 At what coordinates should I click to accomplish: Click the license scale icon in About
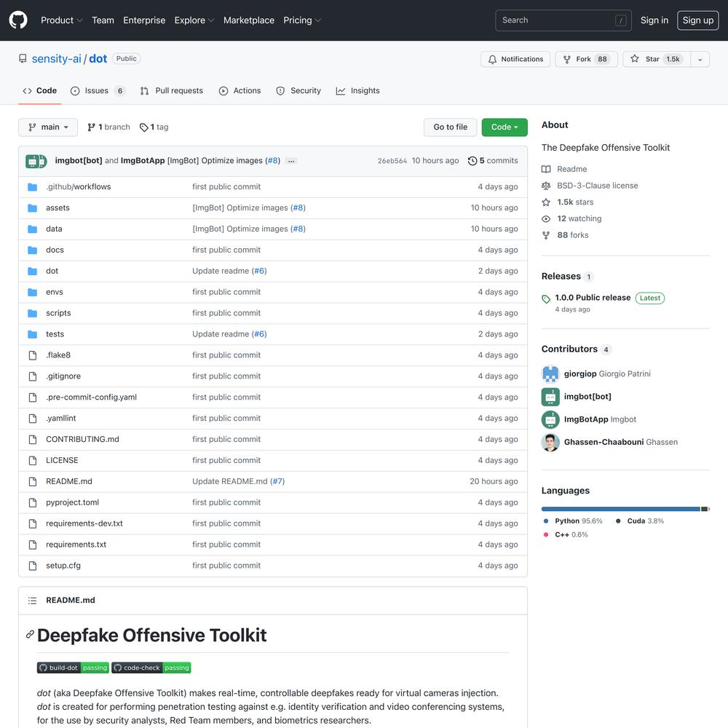click(546, 186)
